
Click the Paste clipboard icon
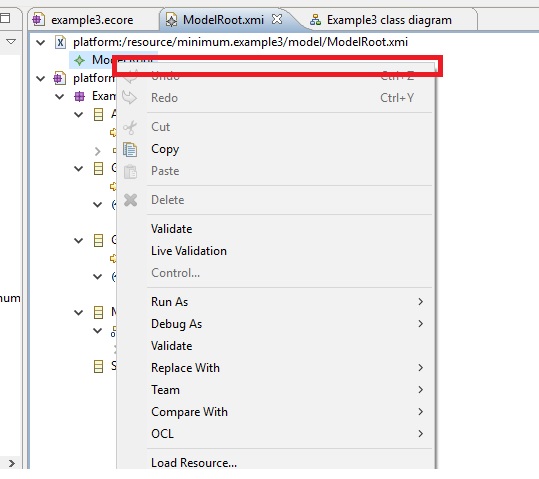click(x=130, y=172)
